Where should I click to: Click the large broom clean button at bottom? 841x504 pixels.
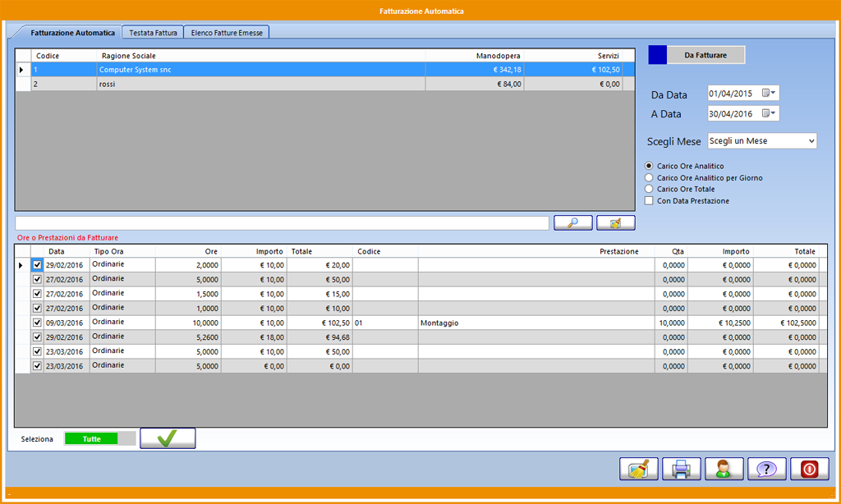pos(638,470)
